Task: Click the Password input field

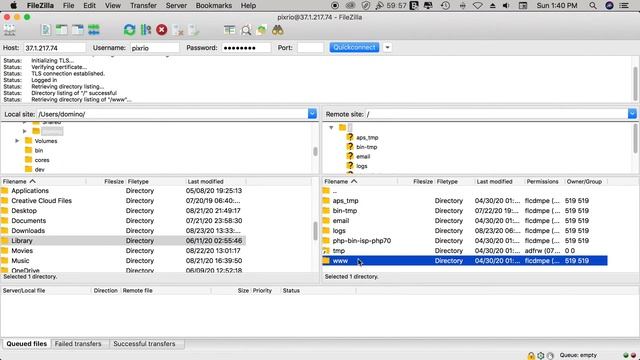Action: pyautogui.click(x=246, y=48)
